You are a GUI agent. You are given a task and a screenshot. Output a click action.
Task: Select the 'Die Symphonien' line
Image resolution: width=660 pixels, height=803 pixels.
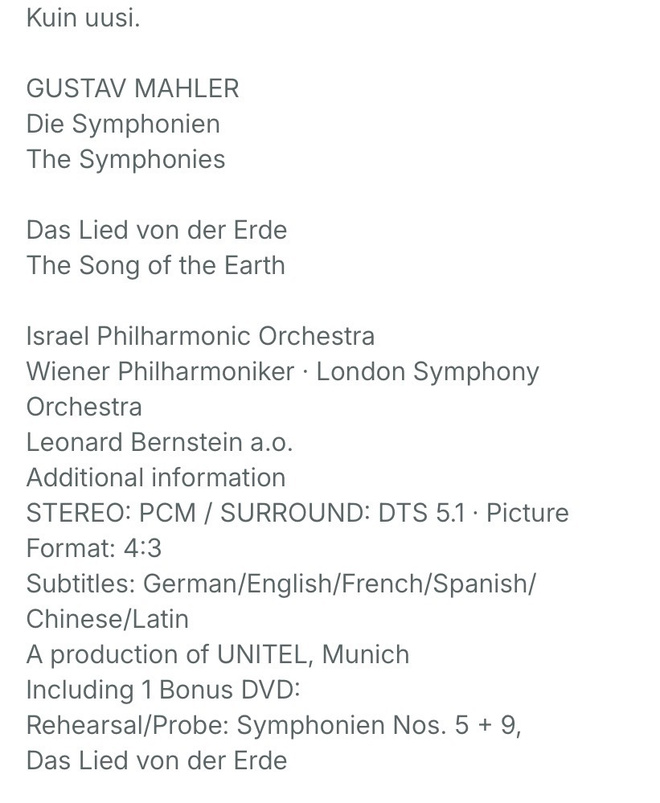tap(123, 124)
